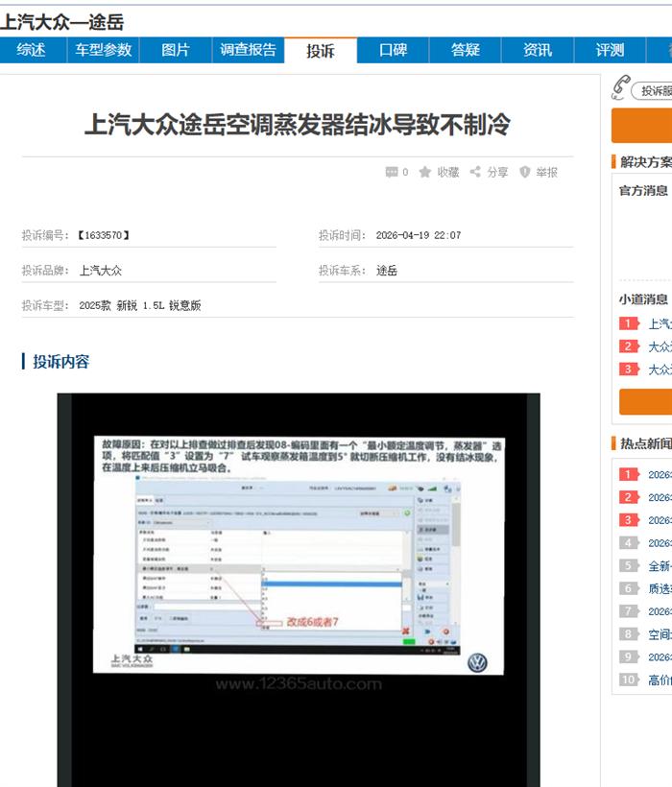Click rank badge 1 under 小道消息
This screenshot has width=672, height=787.
point(629,324)
